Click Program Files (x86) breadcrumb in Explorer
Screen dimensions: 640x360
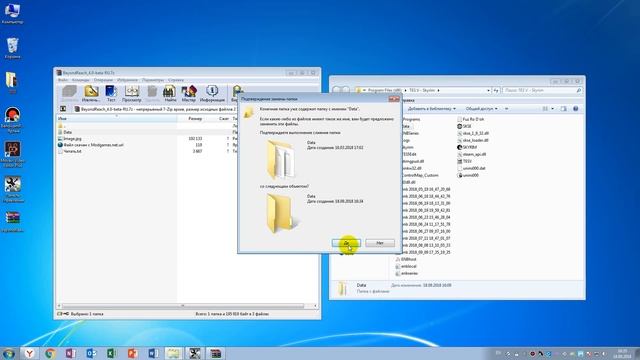pos(384,90)
